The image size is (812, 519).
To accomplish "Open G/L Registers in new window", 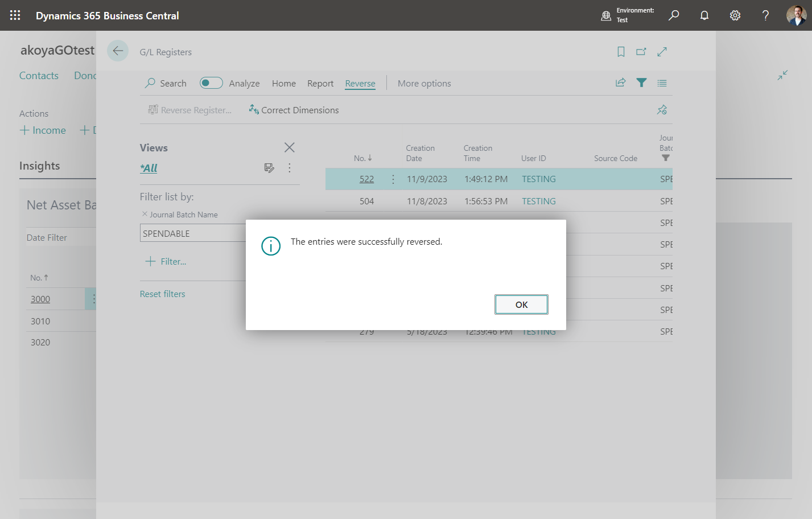I will click(641, 52).
